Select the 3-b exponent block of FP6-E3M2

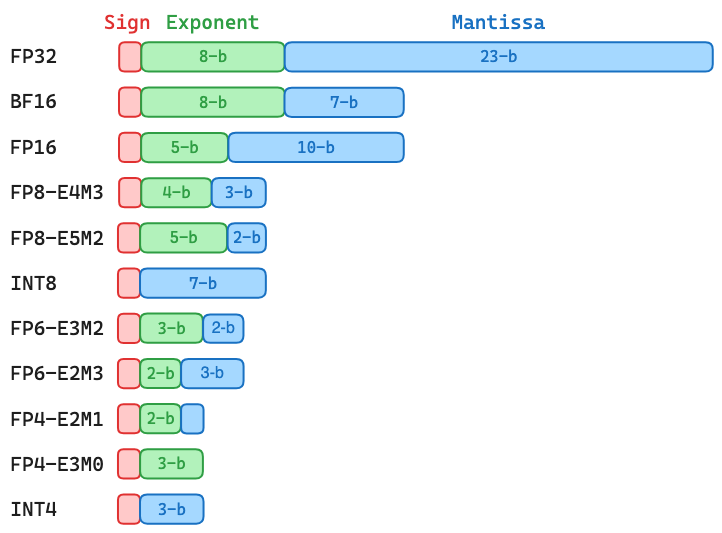pyautogui.click(x=172, y=328)
